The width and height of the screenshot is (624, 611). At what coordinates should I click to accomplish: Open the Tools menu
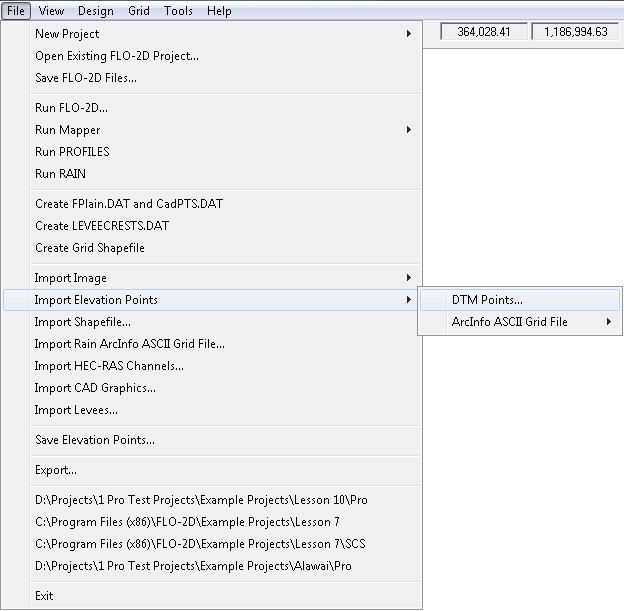point(179,11)
